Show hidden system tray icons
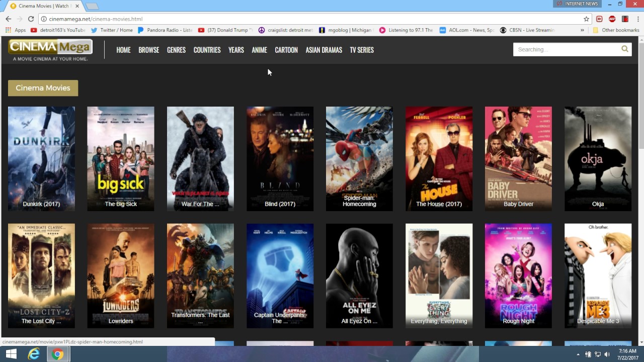This screenshot has width=644, height=362. 578,354
